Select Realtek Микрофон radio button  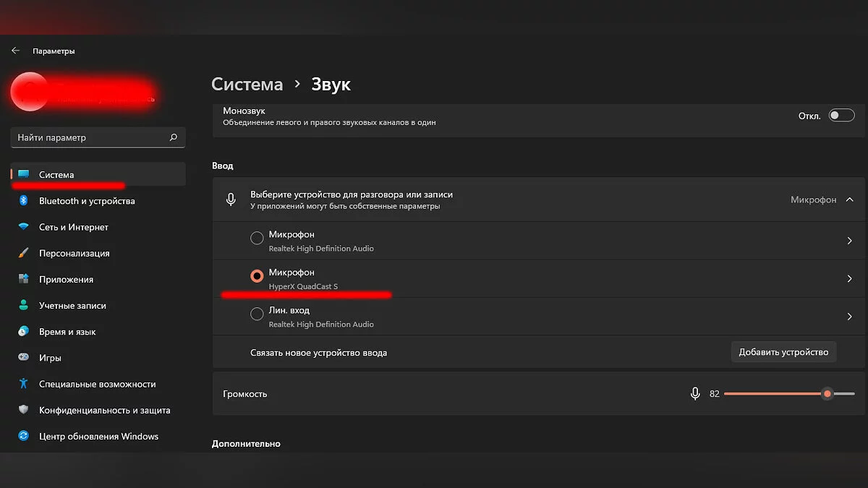click(257, 239)
